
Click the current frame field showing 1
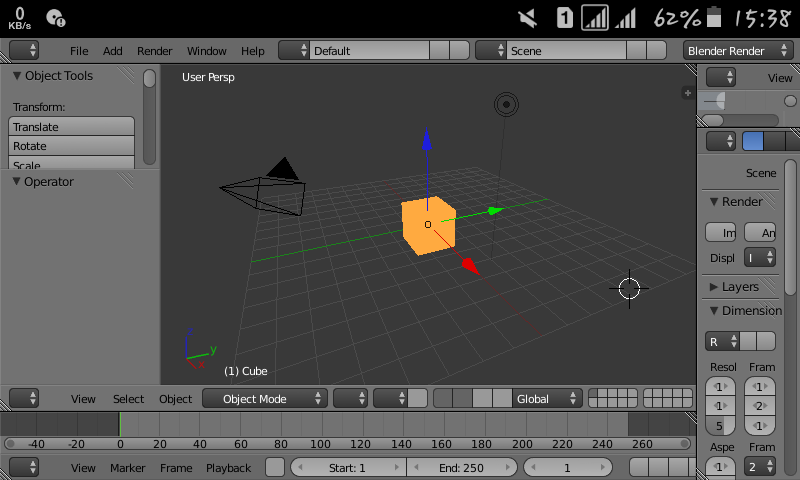coord(567,467)
